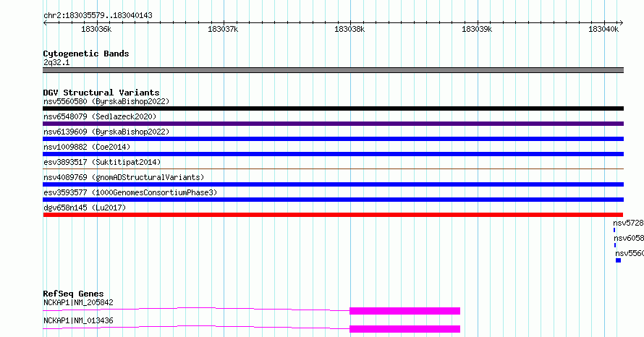Select the blue nsv1009882 variant bar
The width and height of the screenshot is (644, 337).
point(333,154)
